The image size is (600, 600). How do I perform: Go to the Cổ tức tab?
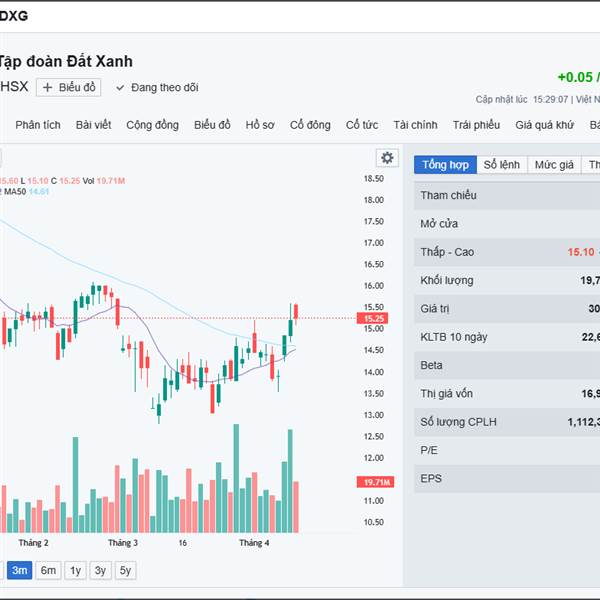pos(362,125)
